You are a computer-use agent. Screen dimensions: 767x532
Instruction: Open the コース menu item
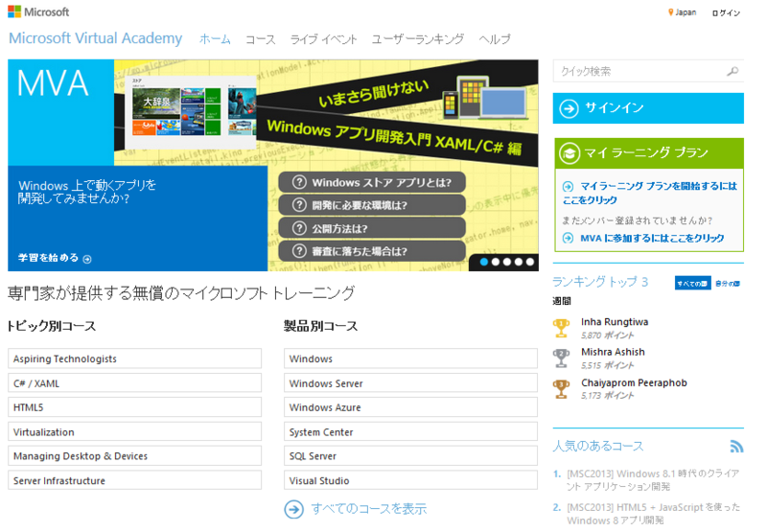260,39
